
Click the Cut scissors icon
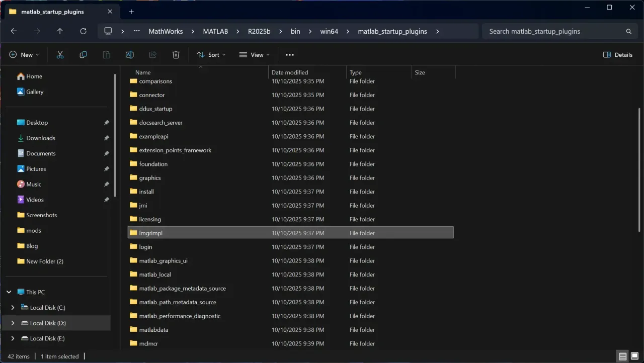coord(60,55)
